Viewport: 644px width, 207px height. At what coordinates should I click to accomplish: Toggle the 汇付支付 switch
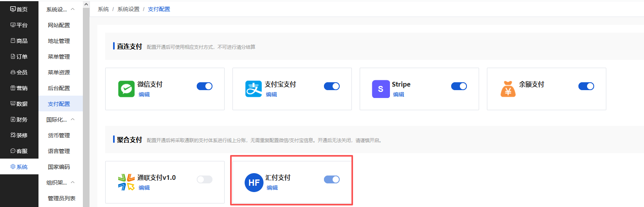pos(332,179)
